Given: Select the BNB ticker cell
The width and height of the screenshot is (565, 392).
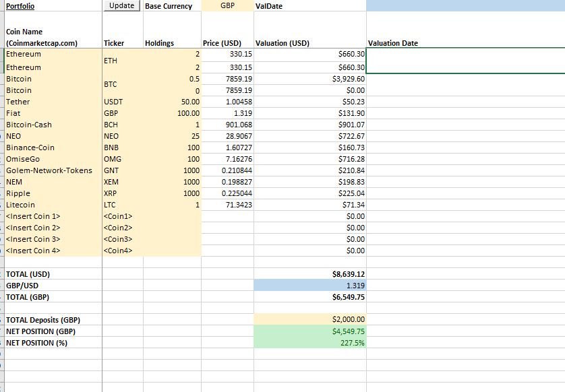Looking at the screenshot, I should [123, 148].
